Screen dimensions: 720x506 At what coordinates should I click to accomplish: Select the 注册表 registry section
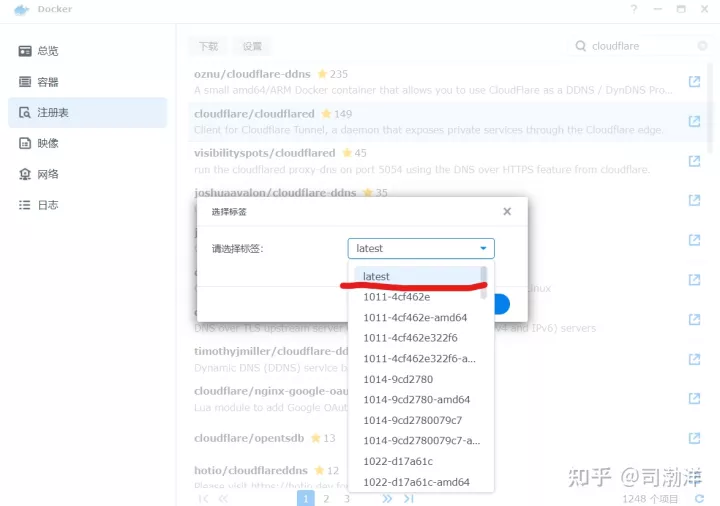[87, 112]
